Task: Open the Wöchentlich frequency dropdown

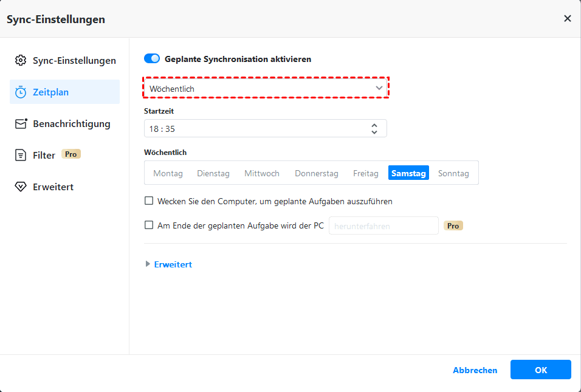Action: pos(266,89)
